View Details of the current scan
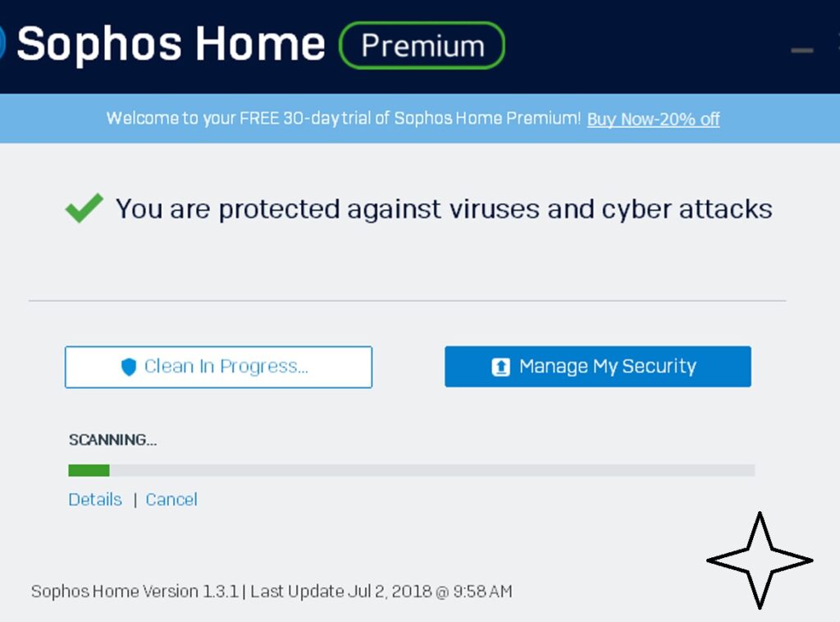Image resolution: width=840 pixels, height=622 pixels. (94, 499)
